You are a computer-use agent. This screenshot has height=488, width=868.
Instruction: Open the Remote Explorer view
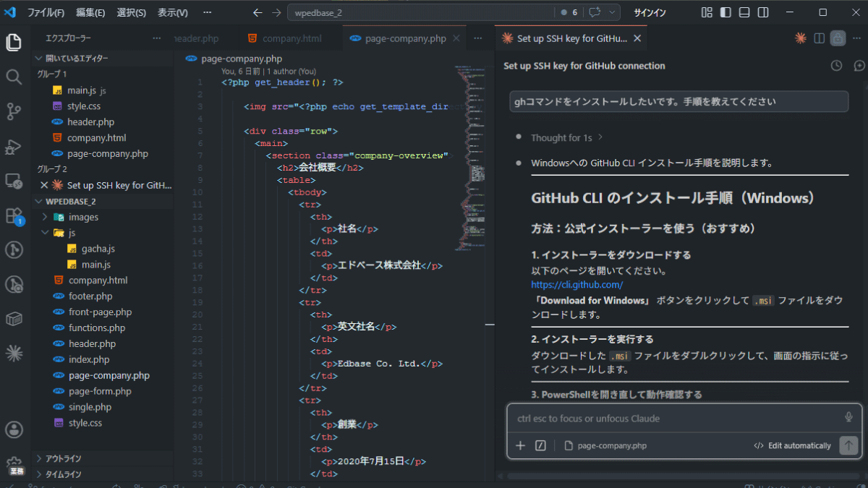[x=14, y=181]
